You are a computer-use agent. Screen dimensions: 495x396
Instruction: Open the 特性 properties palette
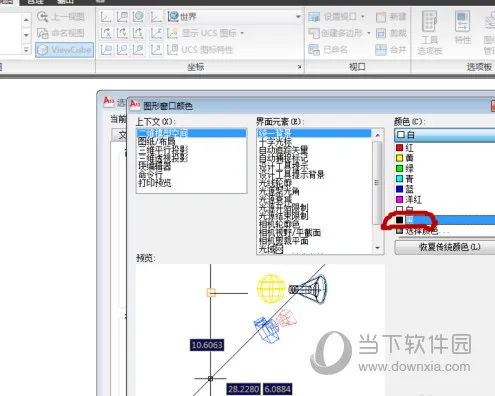coord(463,28)
